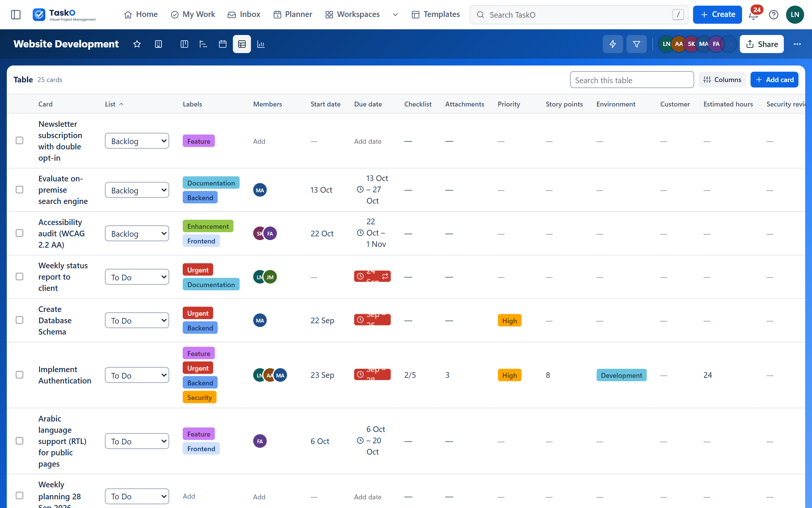Switch to the board columns view icon
This screenshot has height=508, width=812.
(184, 44)
